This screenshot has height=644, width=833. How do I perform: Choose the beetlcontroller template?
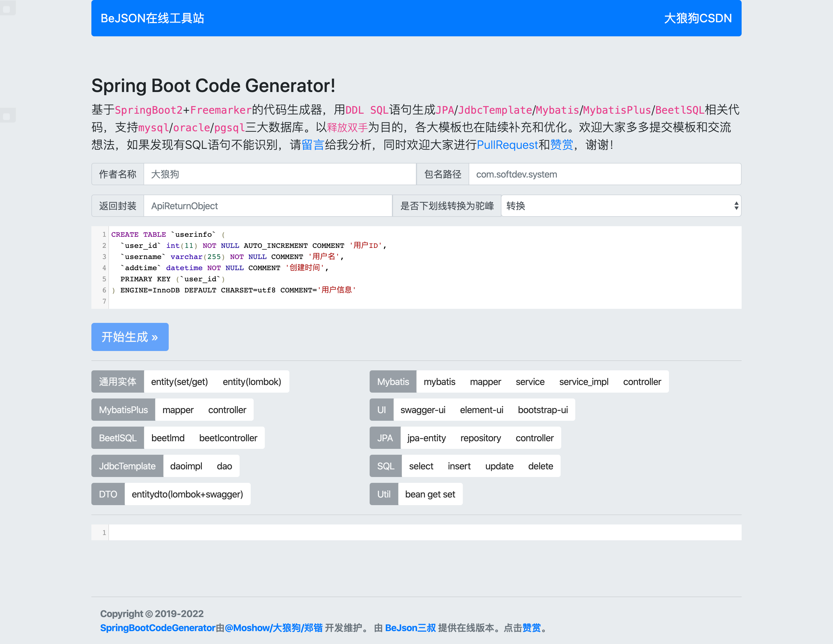tap(228, 438)
